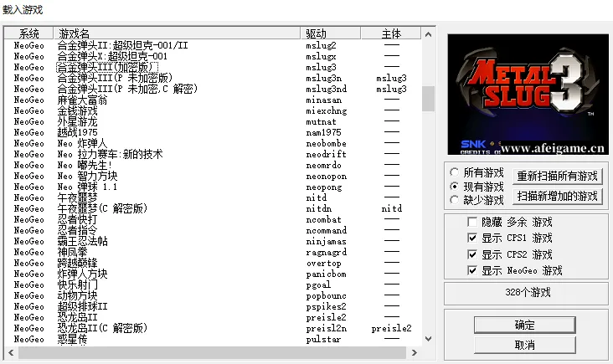
Task: Click horizontal scrollbar left arrow below list
Action: click(9, 352)
